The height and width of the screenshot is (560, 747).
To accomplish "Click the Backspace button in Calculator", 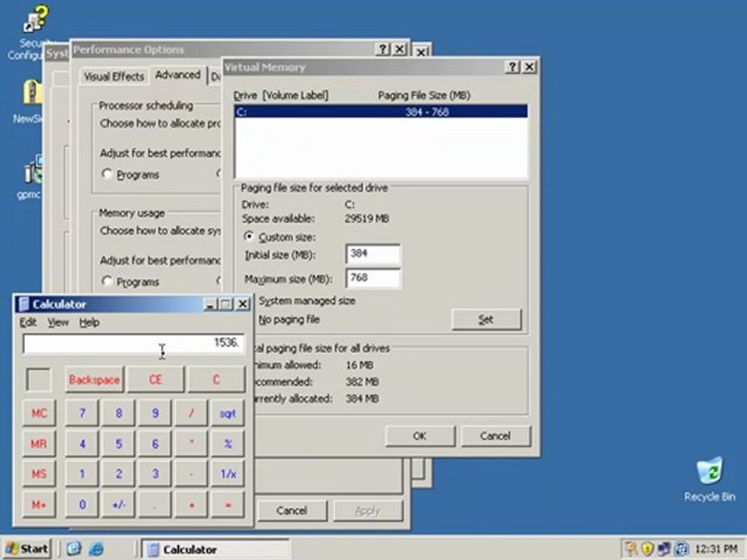I will click(94, 380).
